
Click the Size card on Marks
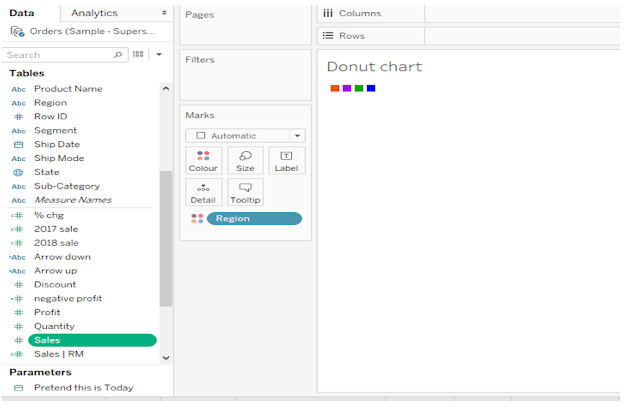[245, 161]
